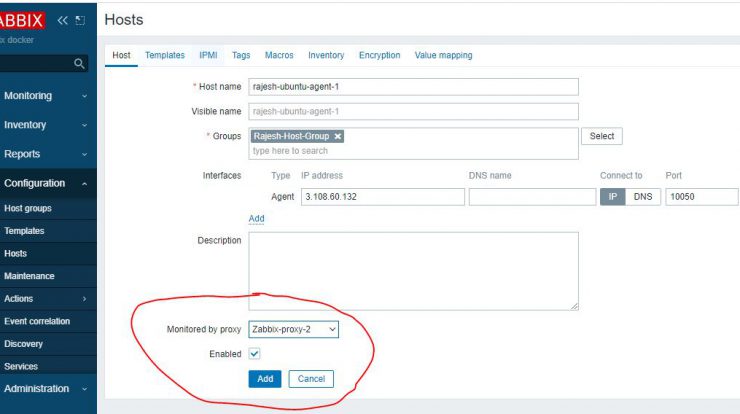Screen dimensions: 740x414
Task: Click the Host name input field
Action: pyautogui.click(x=413, y=87)
